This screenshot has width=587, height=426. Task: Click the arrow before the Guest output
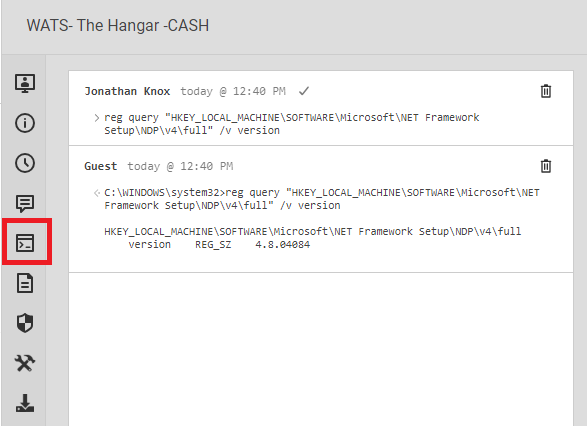point(97,193)
